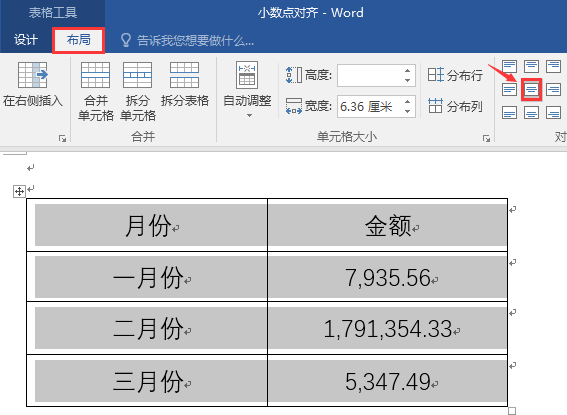Insert column with 在右侧插入 icon
This screenshot has width=567, height=415.
33,75
